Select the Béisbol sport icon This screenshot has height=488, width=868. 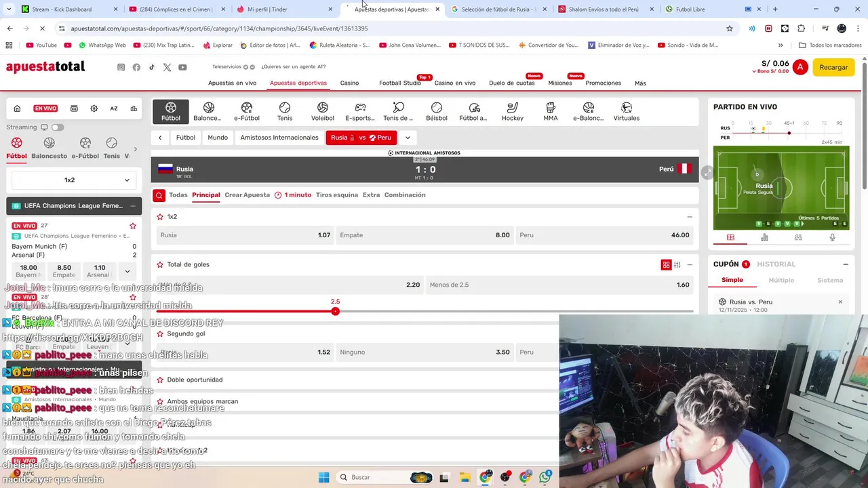(x=437, y=112)
